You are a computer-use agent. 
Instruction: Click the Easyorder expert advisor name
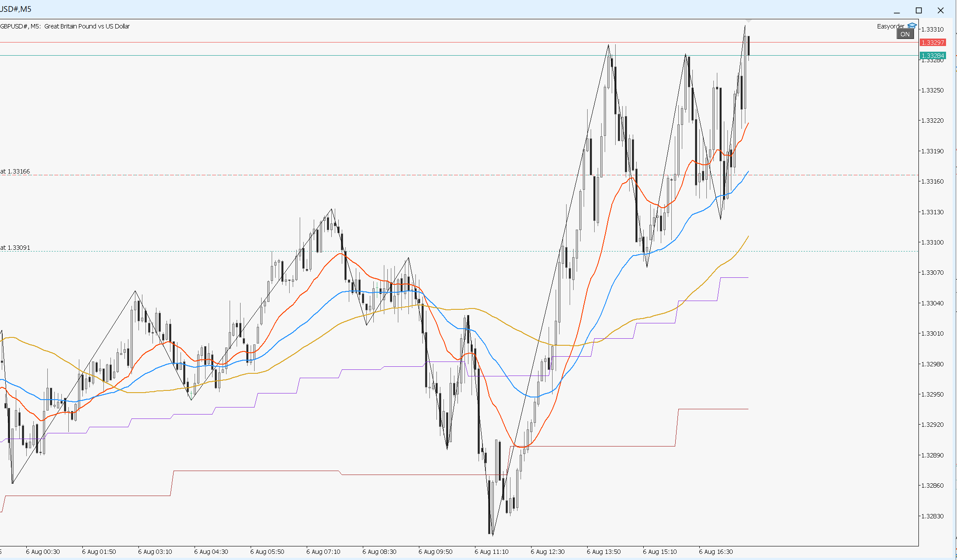tap(891, 26)
